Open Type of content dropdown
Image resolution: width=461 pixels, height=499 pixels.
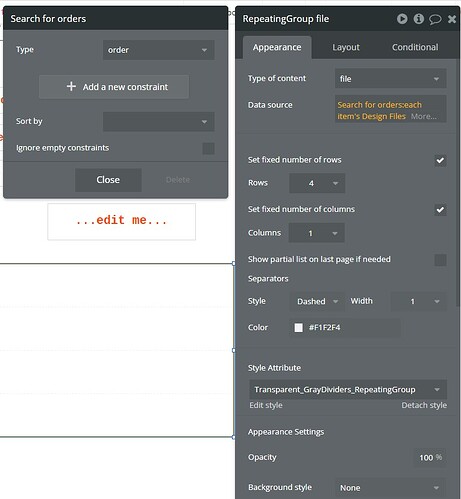click(390, 79)
